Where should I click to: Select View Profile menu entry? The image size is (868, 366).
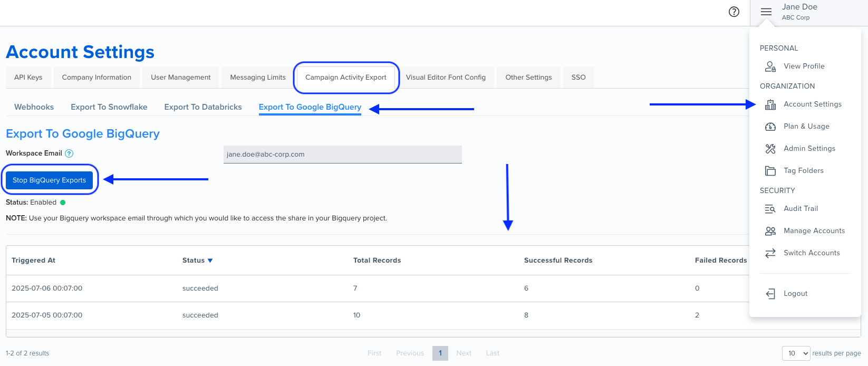[x=804, y=66]
